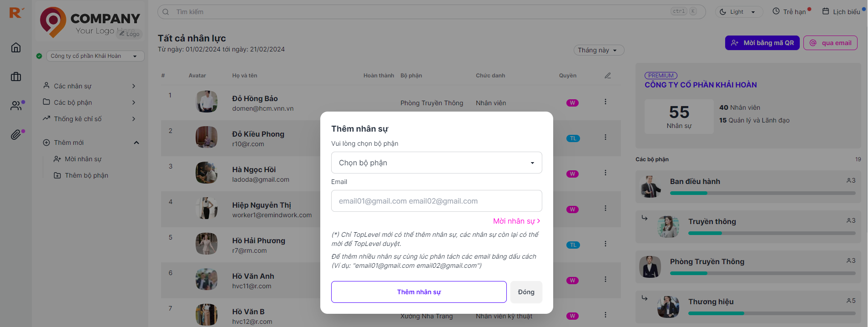Screen dimensions: 868x327
Task: Click the email input field in the dialog
Action: [x=436, y=201]
